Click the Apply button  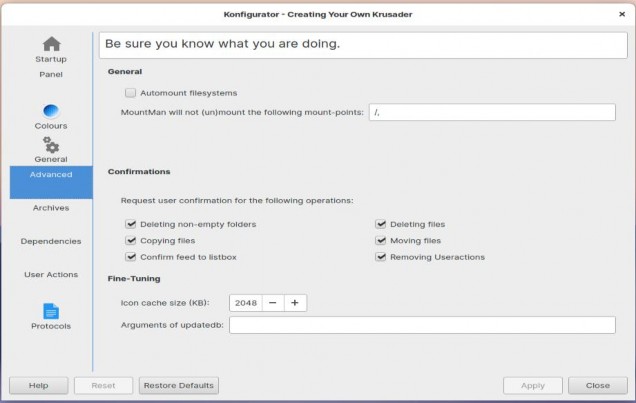point(533,386)
